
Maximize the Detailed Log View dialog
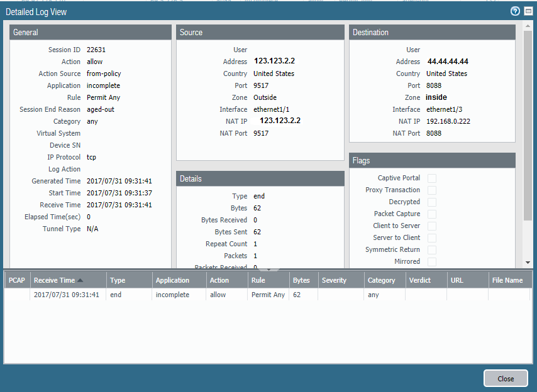528,11
